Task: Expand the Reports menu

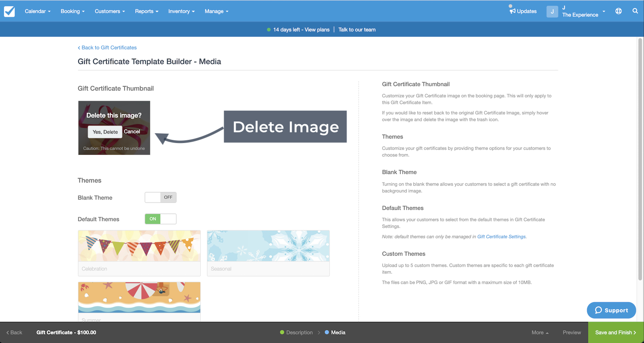Action: (146, 11)
